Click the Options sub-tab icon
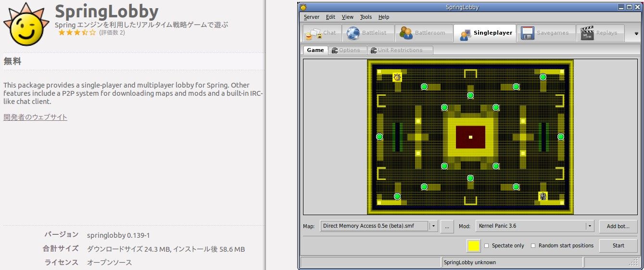 [334, 50]
